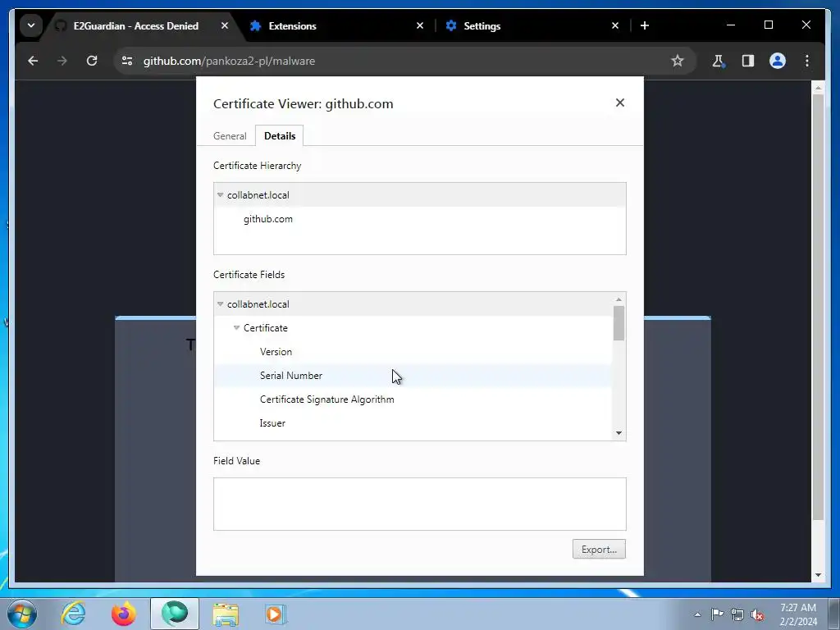Open the tab search dropdown
Screen dimensions: 840x630
[x=31, y=25]
